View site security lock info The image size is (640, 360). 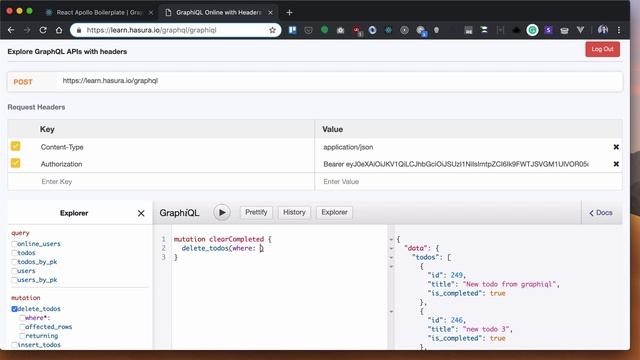click(x=79, y=30)
